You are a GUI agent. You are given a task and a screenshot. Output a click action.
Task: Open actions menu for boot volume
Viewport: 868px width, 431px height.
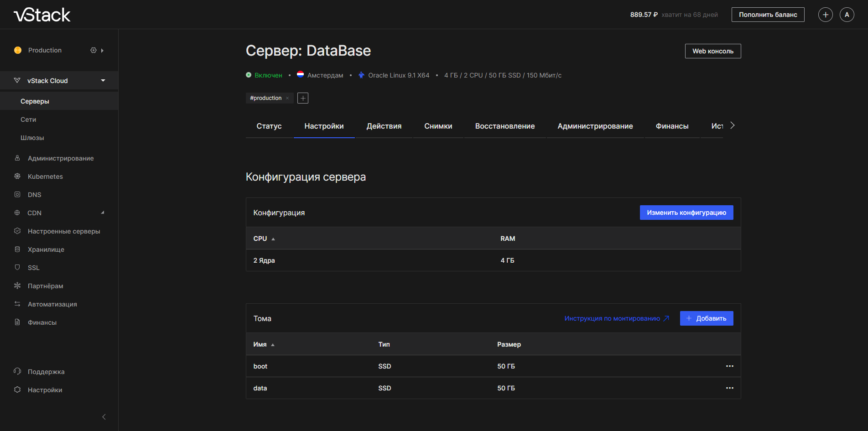tap(729, 366)
